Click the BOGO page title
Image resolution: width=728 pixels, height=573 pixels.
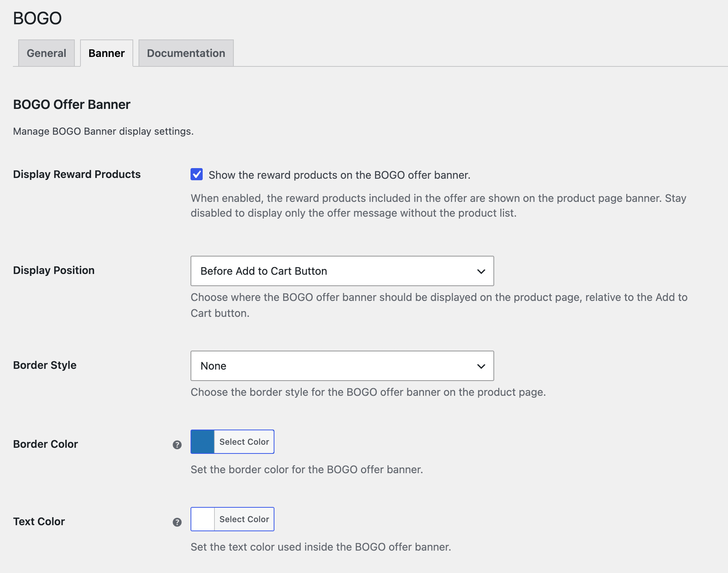pos(37,18)
